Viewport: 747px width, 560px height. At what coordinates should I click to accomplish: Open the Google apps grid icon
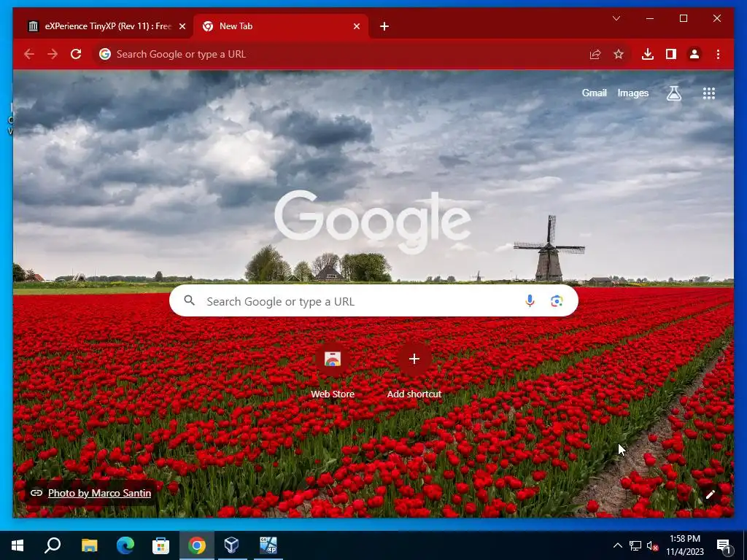(x=709, y=93)
